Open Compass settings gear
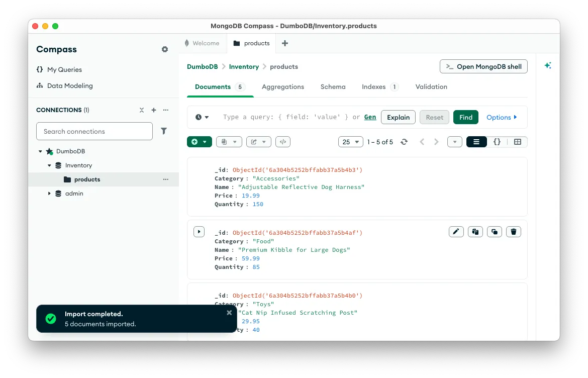588x378 pixels. 165,49
